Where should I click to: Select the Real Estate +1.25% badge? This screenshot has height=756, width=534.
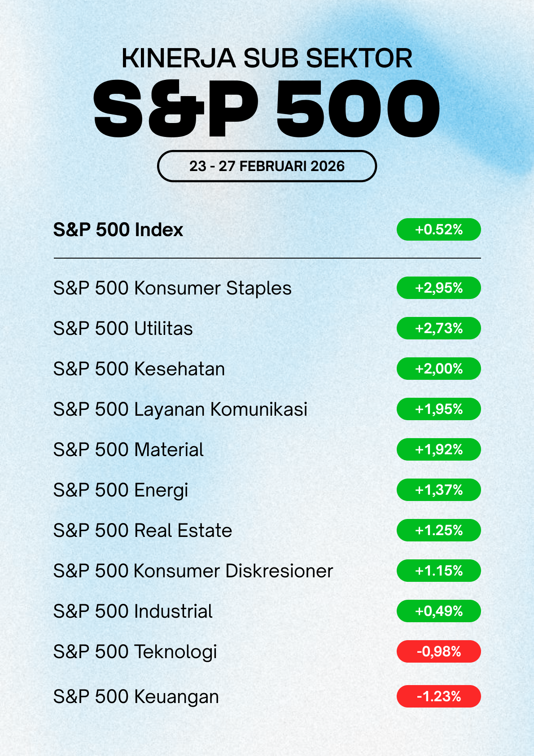click(438, 530)
